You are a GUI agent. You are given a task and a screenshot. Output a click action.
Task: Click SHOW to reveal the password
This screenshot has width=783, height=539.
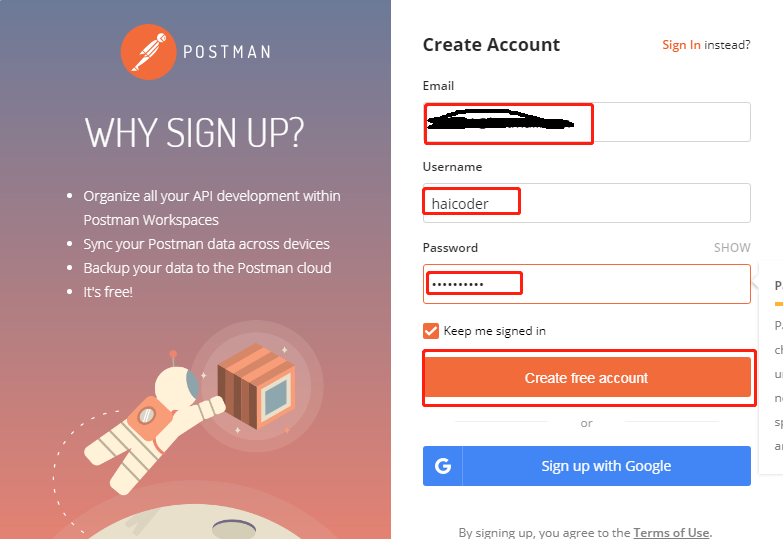(x=732, y=248)
